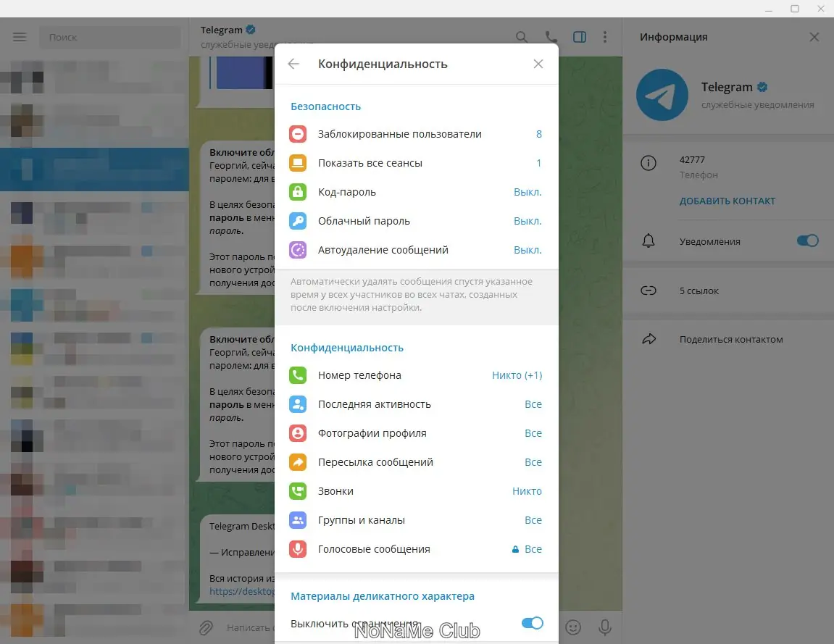Select the highlighted blue chat in list
Viewport: 834px width, 644px height.
(95, 169)
